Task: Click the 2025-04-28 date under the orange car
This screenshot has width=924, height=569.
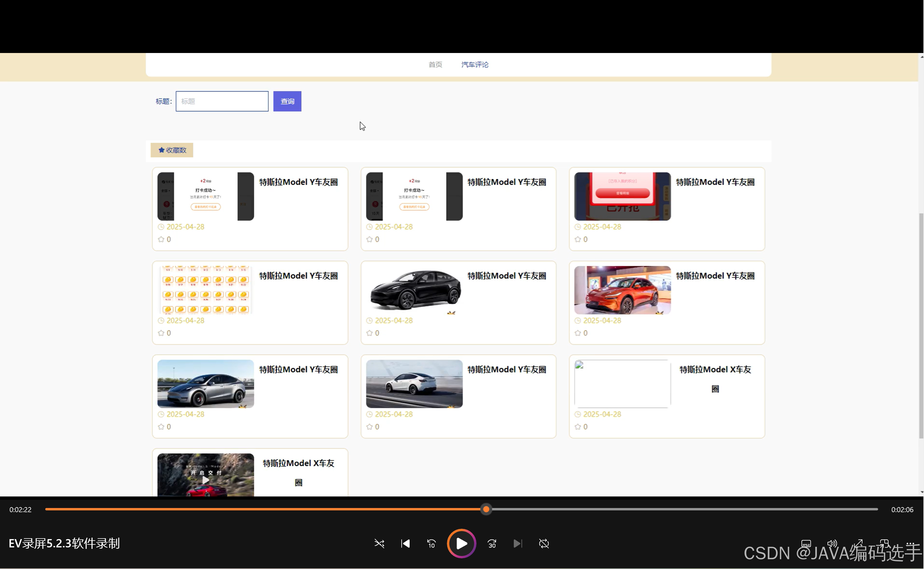Action: tap(602, 321)
